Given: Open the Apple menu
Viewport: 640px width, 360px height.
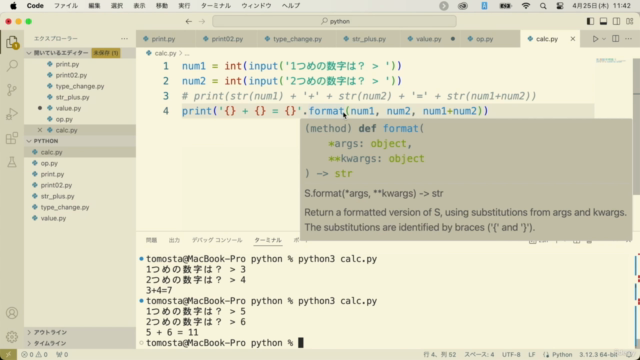Looking at the screenshot, I should [13, 6].
